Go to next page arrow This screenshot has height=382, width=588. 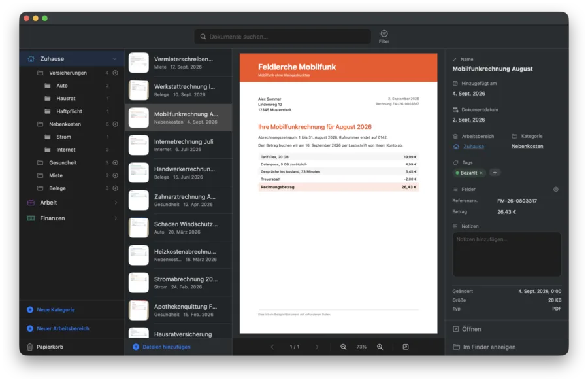click(317, 347)
